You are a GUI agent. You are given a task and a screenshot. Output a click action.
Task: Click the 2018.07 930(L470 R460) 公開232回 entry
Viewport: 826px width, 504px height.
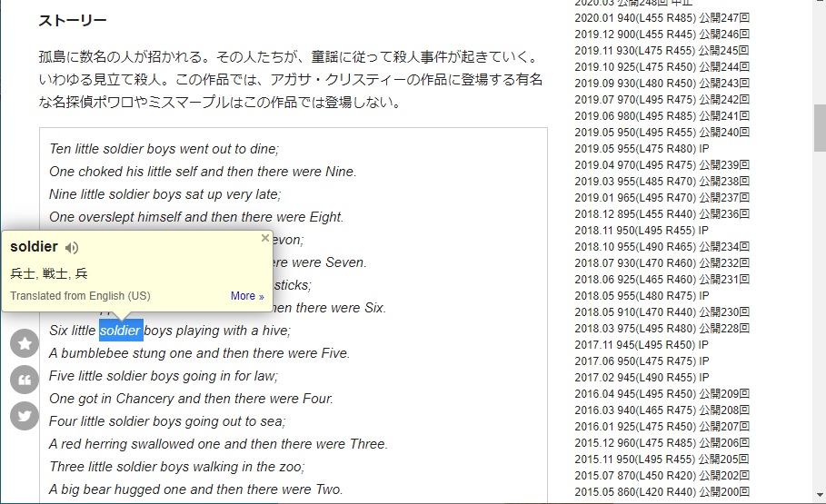(x=662, y=262)
